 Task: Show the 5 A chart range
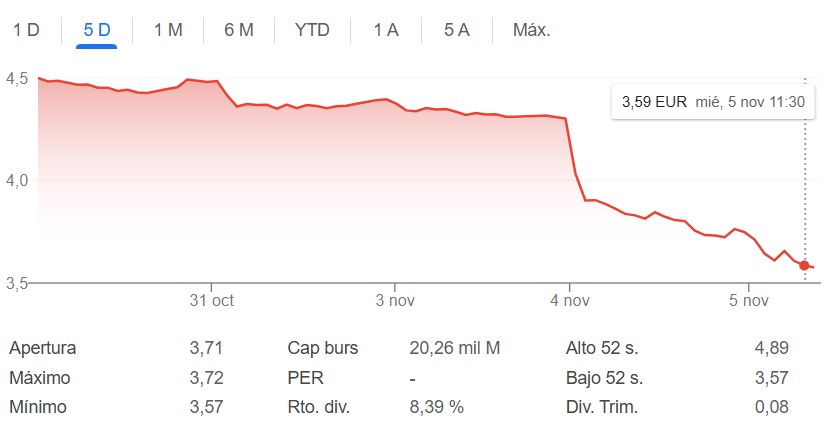457,30
